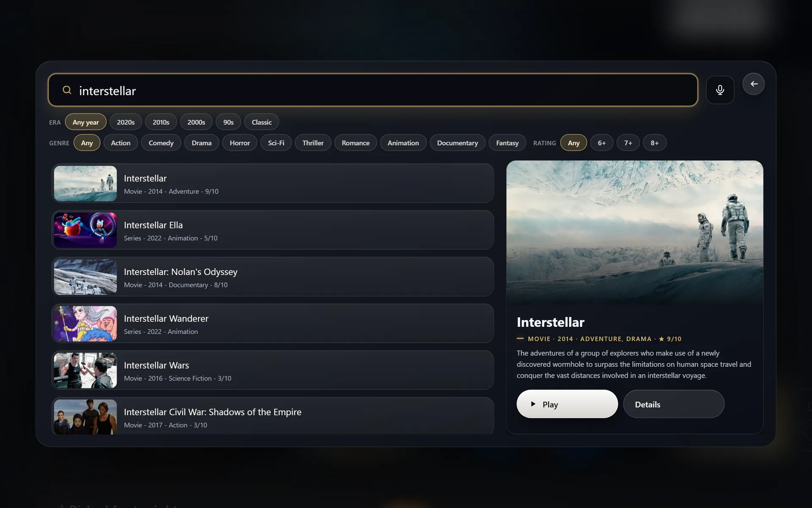Filter era by 2010s
The image size is (812, 508).
[x=161, y=122]
